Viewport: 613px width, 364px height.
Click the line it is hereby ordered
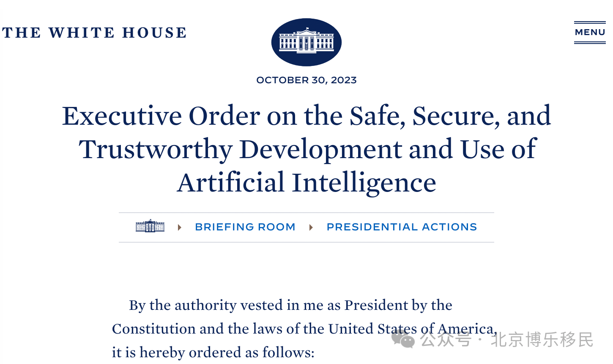(x=213, y=352)
